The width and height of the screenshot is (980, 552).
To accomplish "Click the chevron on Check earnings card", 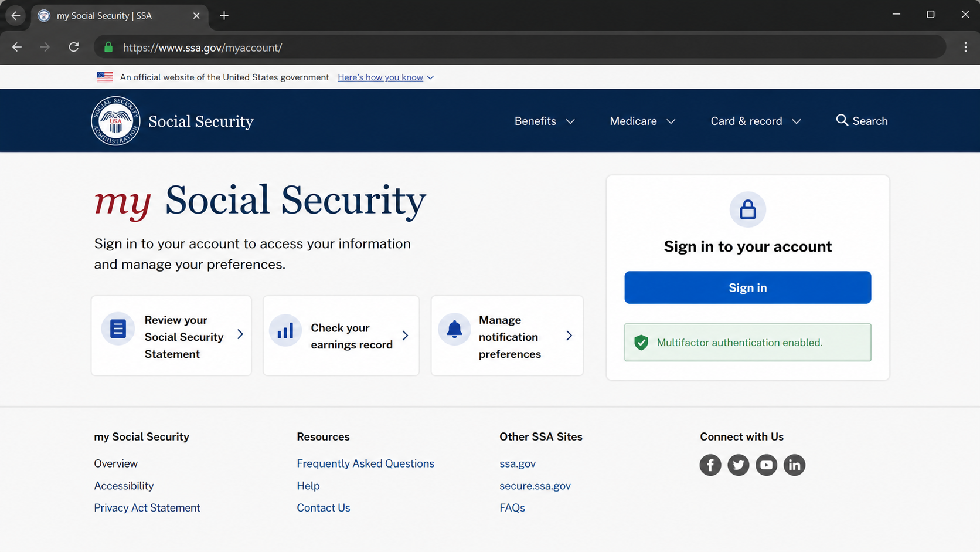I will pos(405,336).
